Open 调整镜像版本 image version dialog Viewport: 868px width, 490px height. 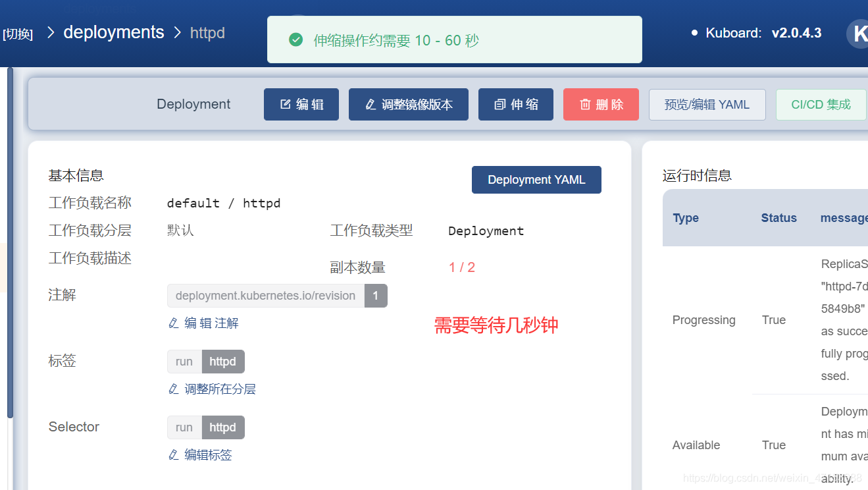click(x=409, y=104)
